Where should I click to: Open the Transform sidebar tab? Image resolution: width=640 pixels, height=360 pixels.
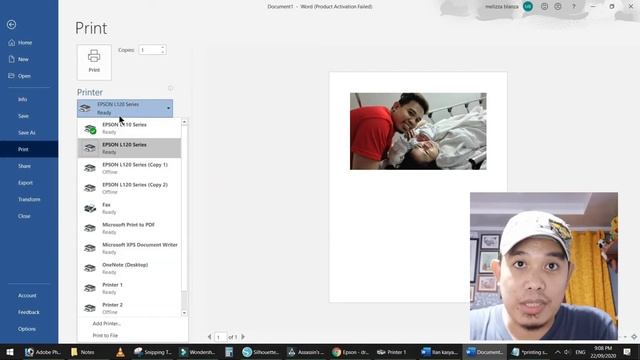(29, 200)
